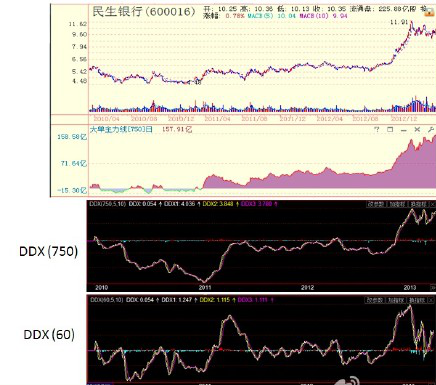Click 改参数 button in DDX(60) panel
The height and width of the screenshot is (385, 436).
pyautogui.click(x=375, y=300)
